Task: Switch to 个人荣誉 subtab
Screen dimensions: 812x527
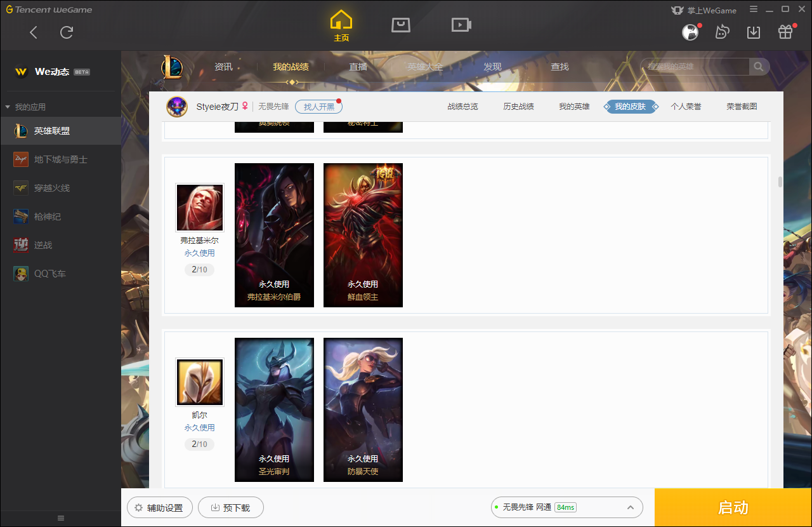Action: (686, 107)
